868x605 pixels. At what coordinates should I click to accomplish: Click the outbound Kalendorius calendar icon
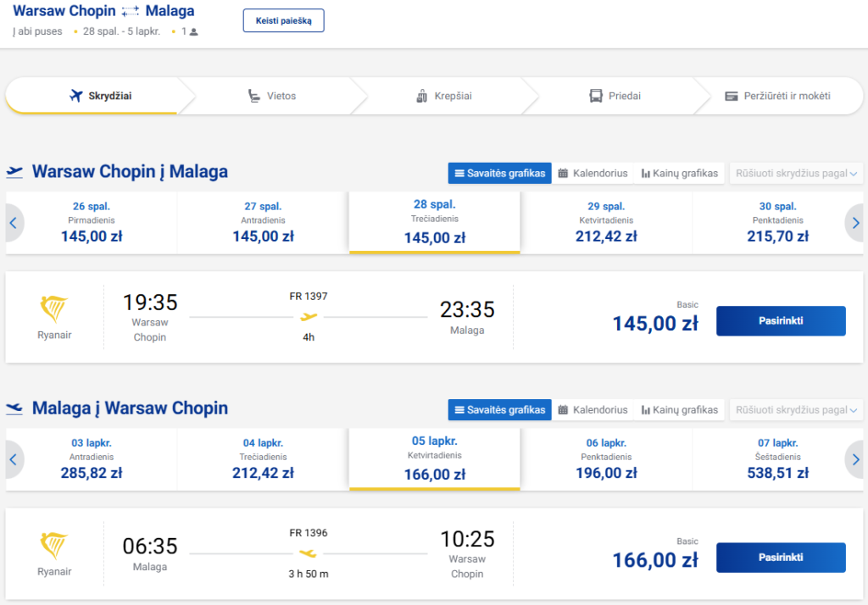click(563, 173)
